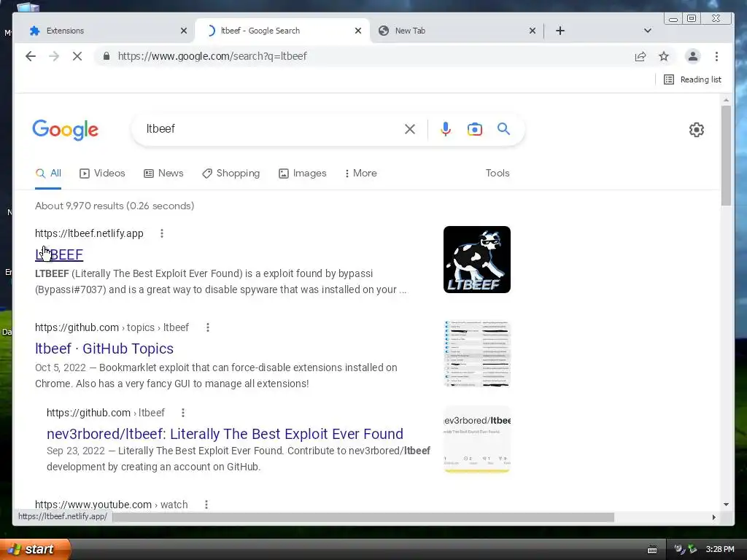Image resolution: width=747 pixels, height=560 pixels.
Task: Close the ltbeef Google Search tab
Action: coord(358,31)
